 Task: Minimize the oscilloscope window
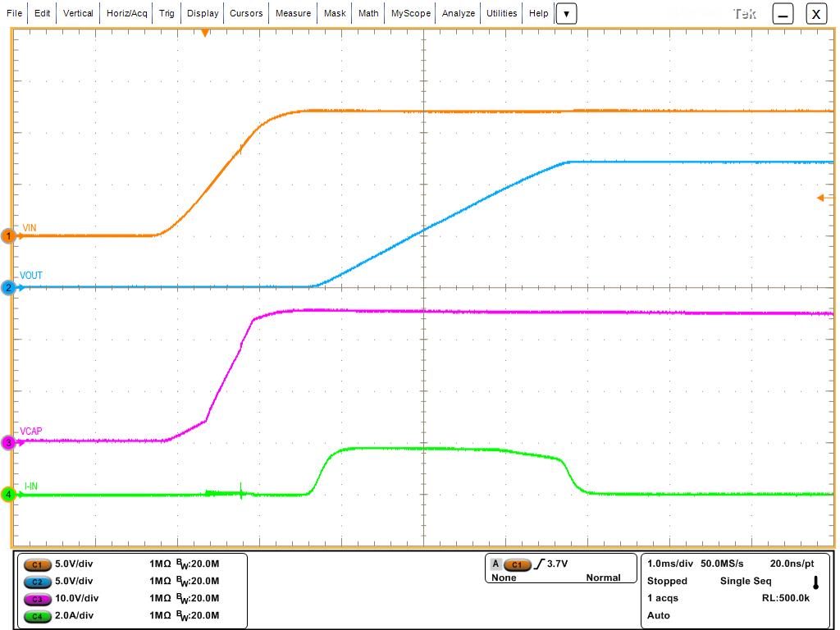[783, 14]
